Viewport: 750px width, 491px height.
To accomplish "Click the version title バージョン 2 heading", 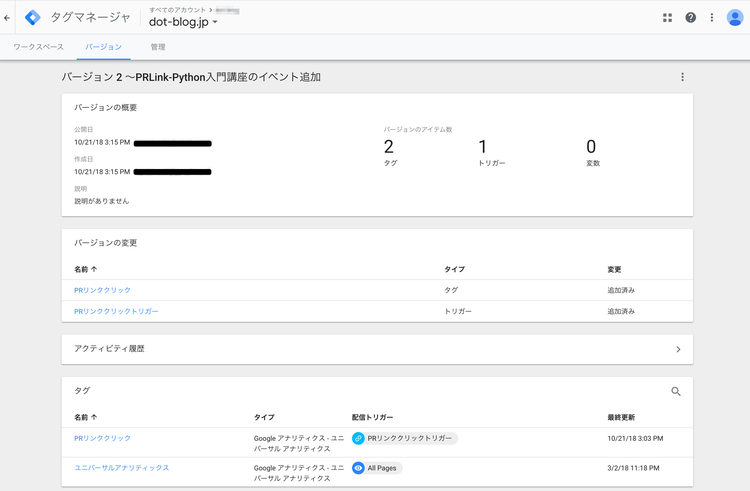I will point(191,77).
